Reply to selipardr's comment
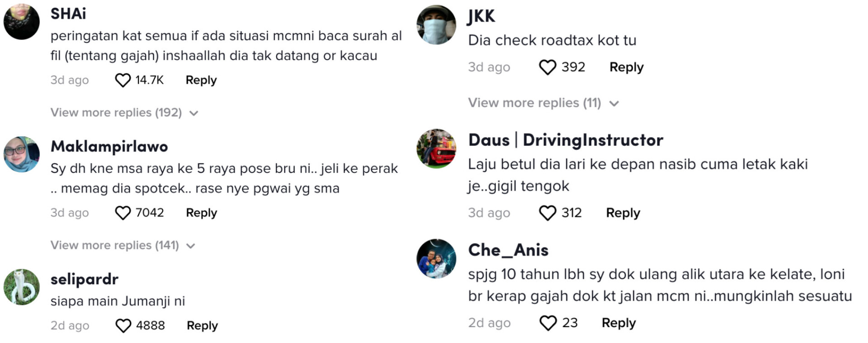This screenshot has width=868, height=343. [202, 325]
